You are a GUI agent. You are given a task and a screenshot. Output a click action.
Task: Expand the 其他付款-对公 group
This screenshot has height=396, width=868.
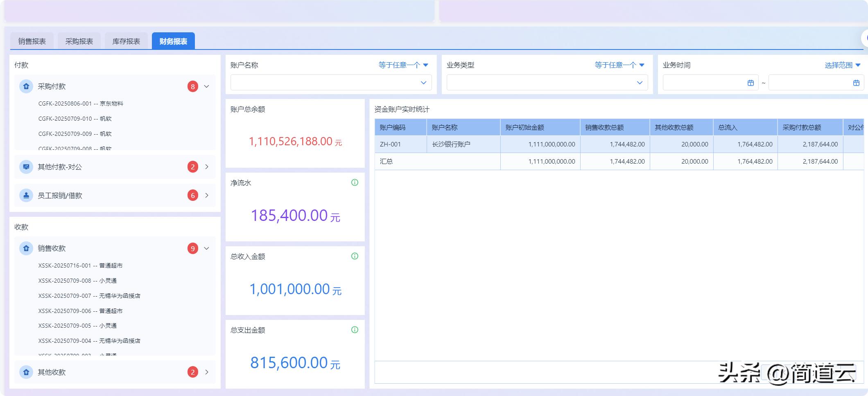207,167
